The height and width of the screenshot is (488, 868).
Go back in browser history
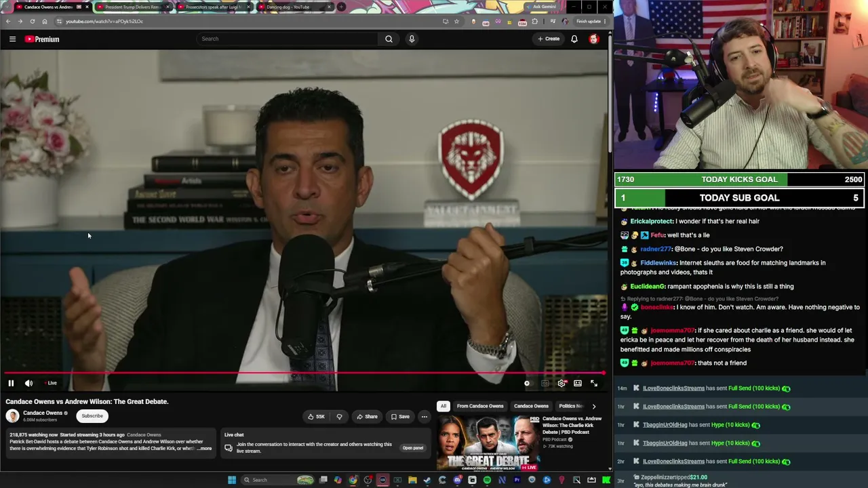pos(8,21)
